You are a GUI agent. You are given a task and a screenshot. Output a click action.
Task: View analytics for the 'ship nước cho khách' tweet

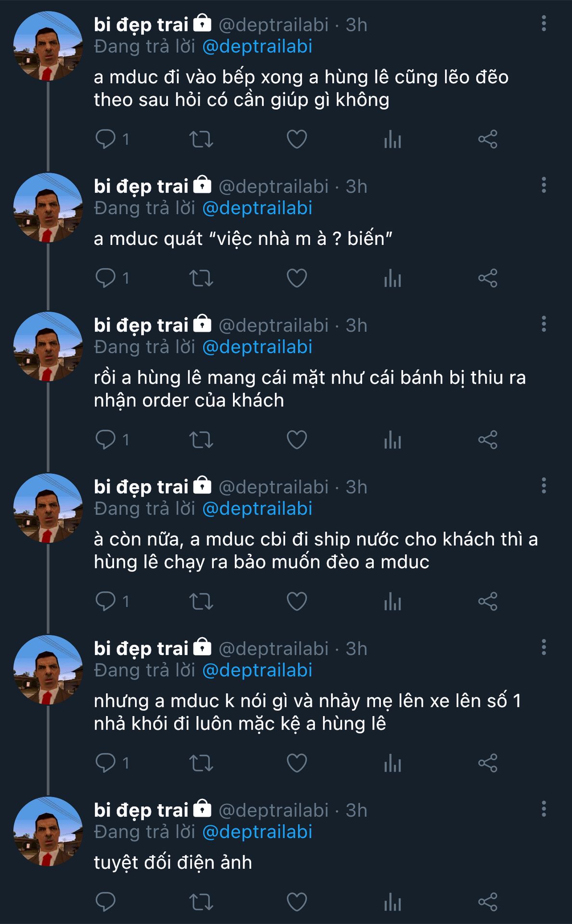(392, 602)
